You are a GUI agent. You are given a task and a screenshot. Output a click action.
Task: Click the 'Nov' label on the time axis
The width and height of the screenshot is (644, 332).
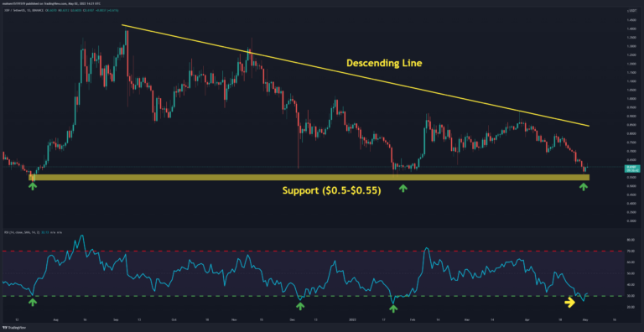point(234,319)
